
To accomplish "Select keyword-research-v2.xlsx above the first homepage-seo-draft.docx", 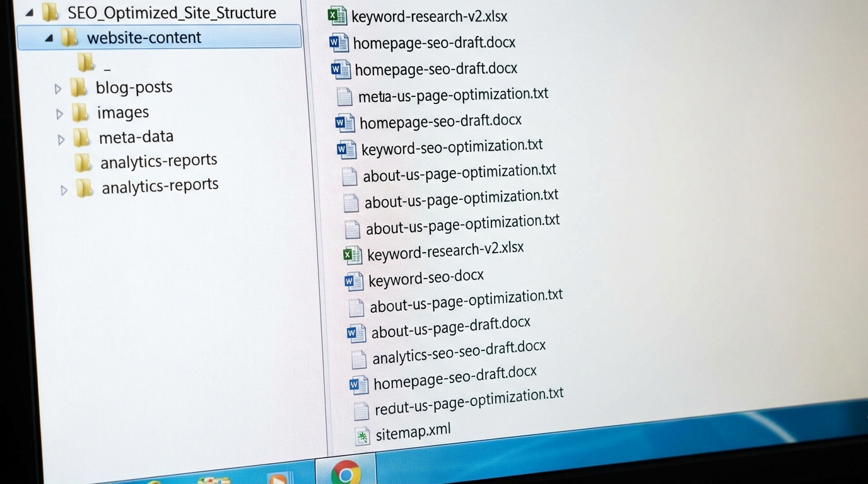I will coord(429,17).
